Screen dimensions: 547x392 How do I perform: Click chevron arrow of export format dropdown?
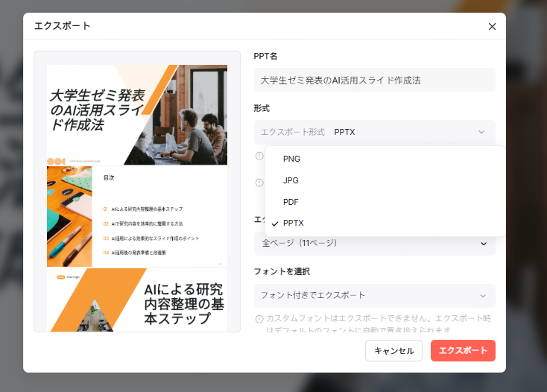(481, 132)
